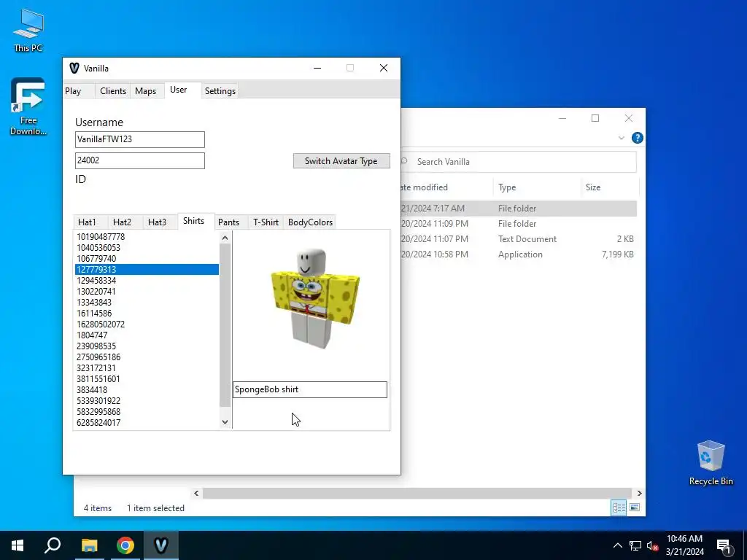Image resolution: width=747 pixels, height=560 pixels.
Task: Click the Username field with VanillaFTW123
Action: (140, 139)
